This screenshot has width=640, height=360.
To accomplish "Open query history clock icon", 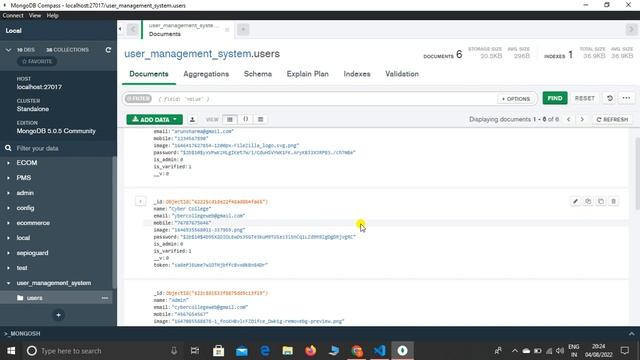I will pos(610,98).
